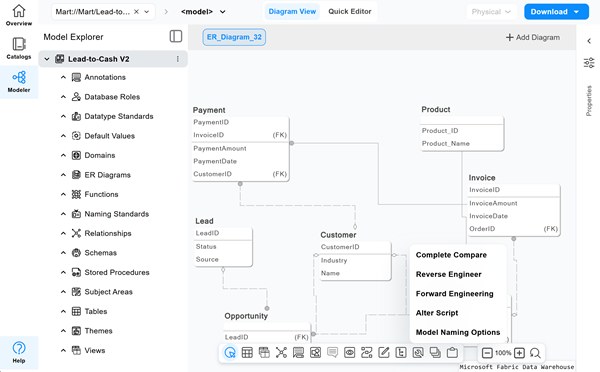This screenshot has height=372, width=600.
Task: Expand the Properties panel with the arrow
Action: (x=589, y=41)
